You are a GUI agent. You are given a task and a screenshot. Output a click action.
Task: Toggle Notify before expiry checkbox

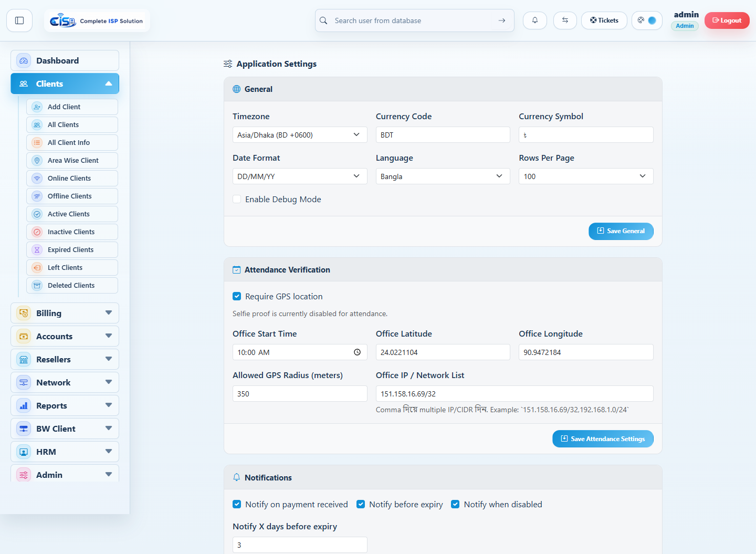point(361,504)
